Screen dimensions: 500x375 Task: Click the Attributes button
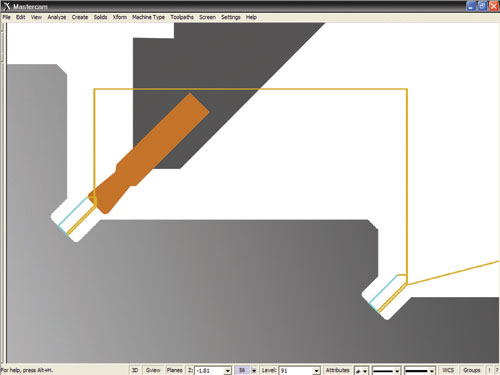tap(337, 370)
